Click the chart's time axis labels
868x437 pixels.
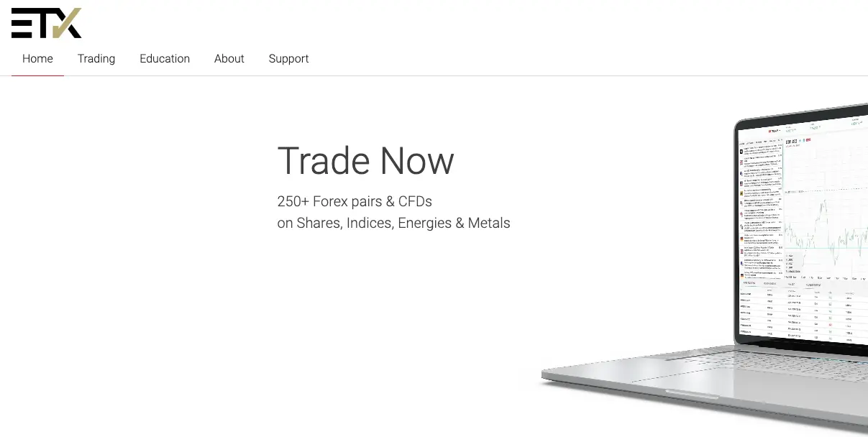click(826, 277)
